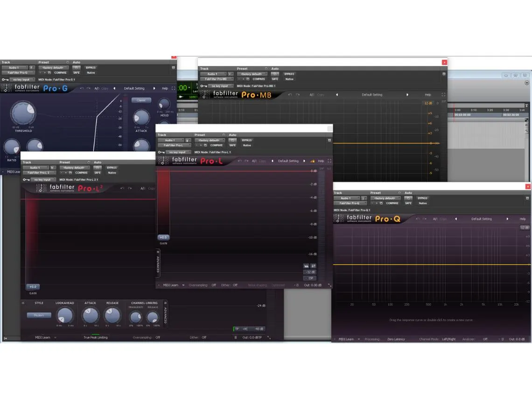Click the Pro-L 2 resize corner icon

point(269,337)
